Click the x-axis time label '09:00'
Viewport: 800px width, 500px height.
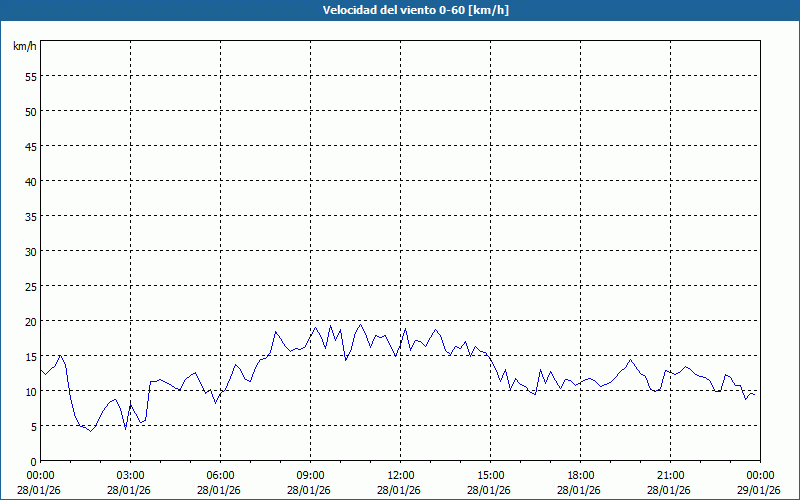point(310,476)
